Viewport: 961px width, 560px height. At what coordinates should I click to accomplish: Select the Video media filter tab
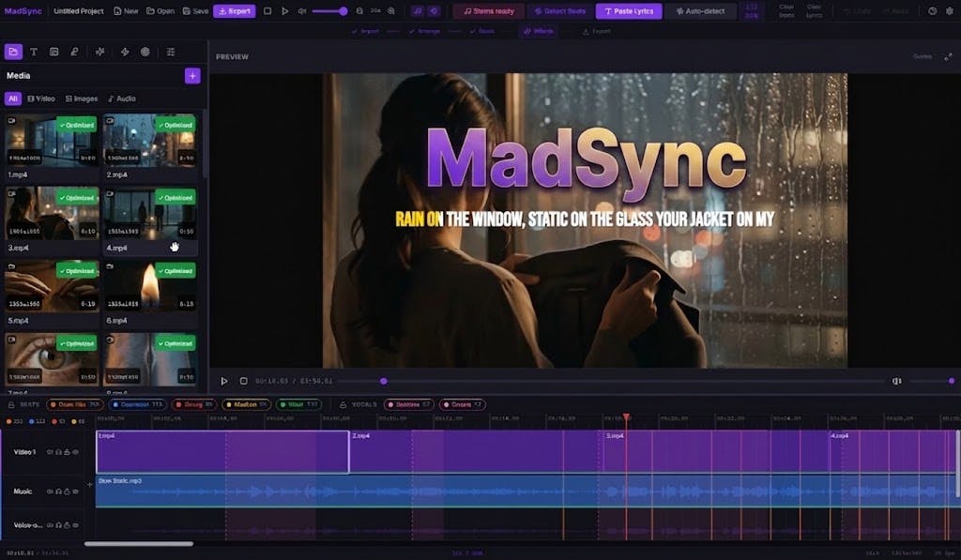(x=41, y=98)
